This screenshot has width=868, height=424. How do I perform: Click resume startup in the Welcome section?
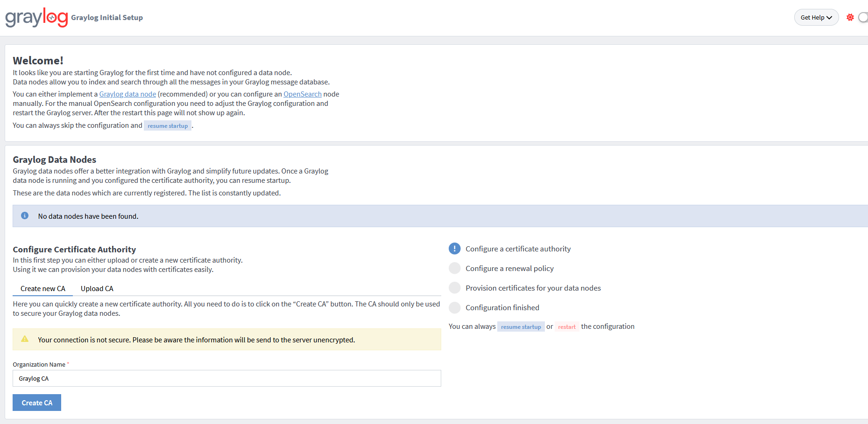(168, 126)
